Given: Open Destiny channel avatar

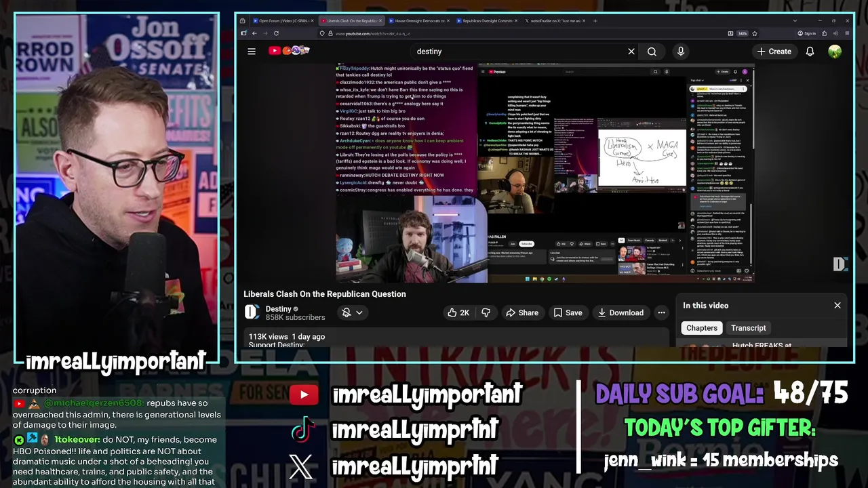Looking at the screenshot, I should point(252,312).
